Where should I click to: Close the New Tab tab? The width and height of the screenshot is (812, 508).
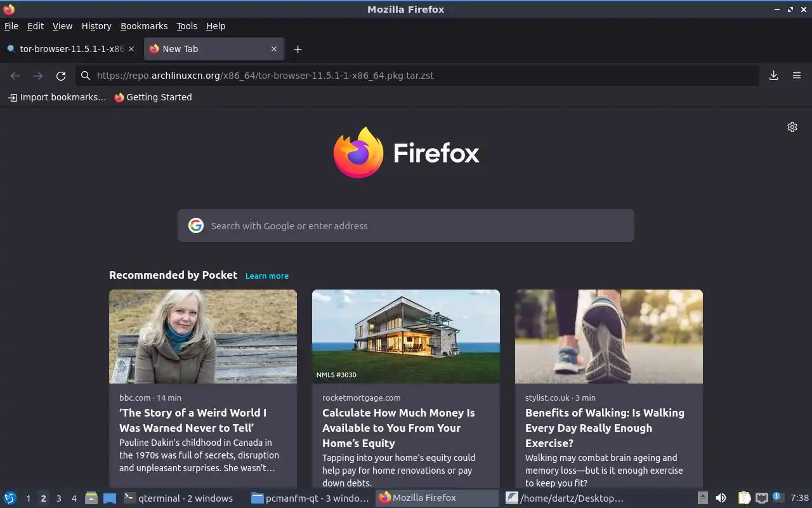pos(274,49)
